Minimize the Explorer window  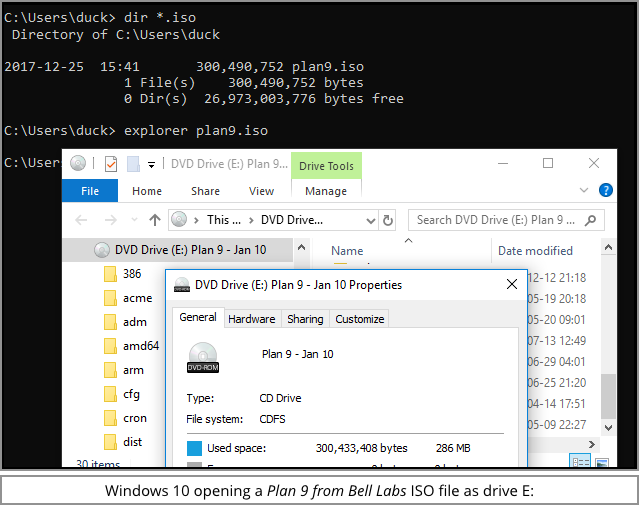click(x=503, y=163)
